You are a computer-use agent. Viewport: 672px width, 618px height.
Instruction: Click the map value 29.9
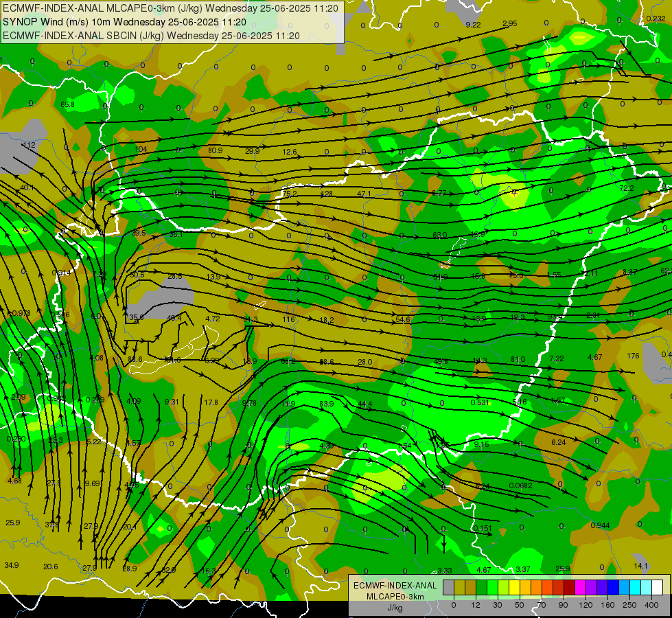pos(253,151)
